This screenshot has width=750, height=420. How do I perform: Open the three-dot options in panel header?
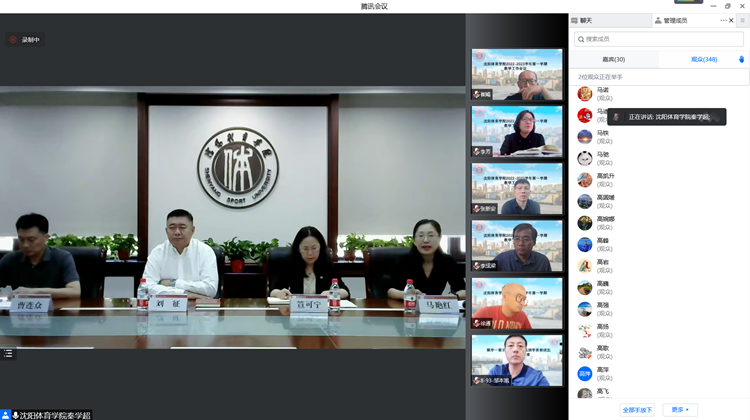pos(724,20)
